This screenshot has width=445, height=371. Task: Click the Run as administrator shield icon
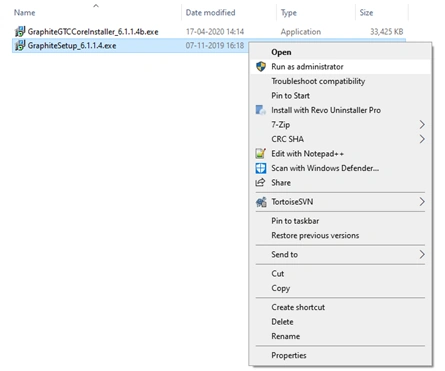tap(261, 66)
